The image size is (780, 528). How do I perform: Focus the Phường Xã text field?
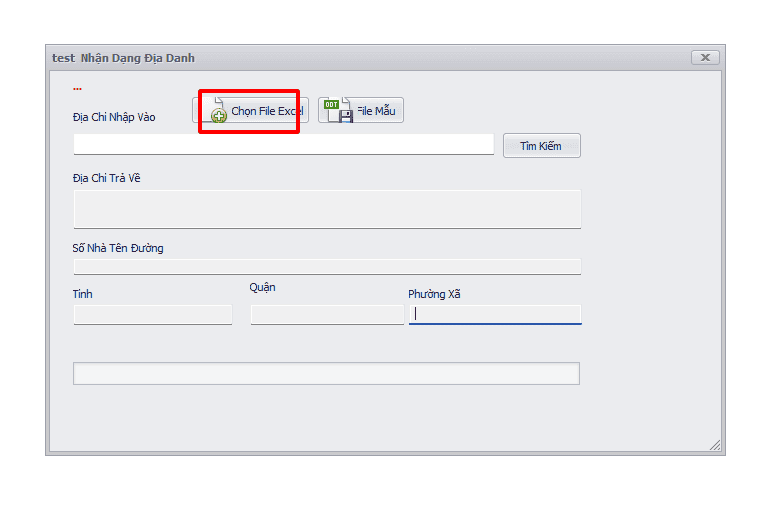tap(495, 314)
